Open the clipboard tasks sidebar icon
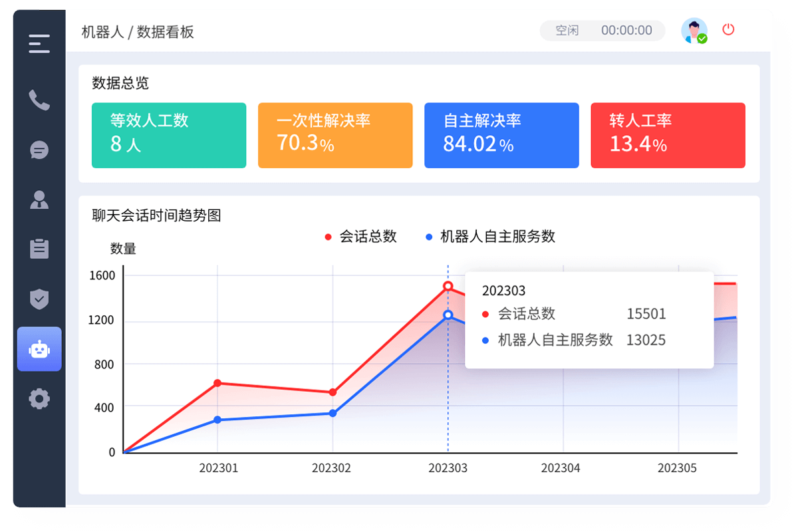Screen dimensions: 798x532 tap(39, 248)
